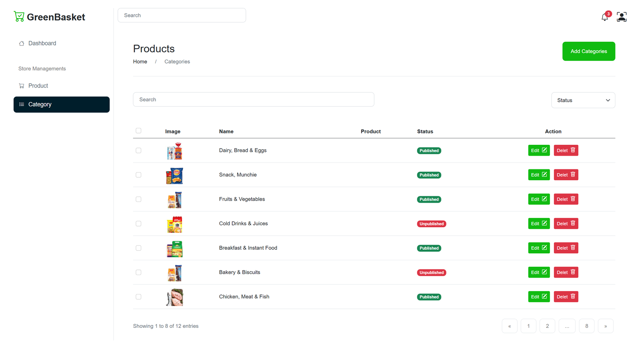Click the edit pencil icon for Snack, Munchie
This screenshot has width=644, height=362.
click(x=544, y=175)
